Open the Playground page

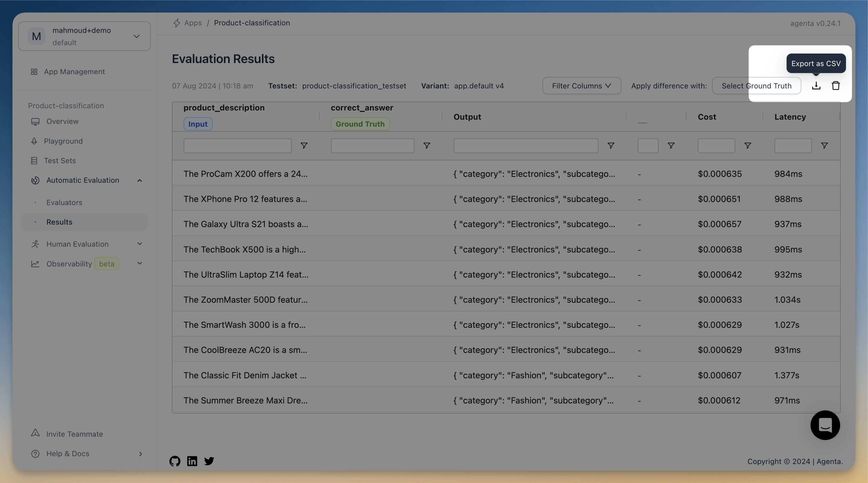click(63, 141)
